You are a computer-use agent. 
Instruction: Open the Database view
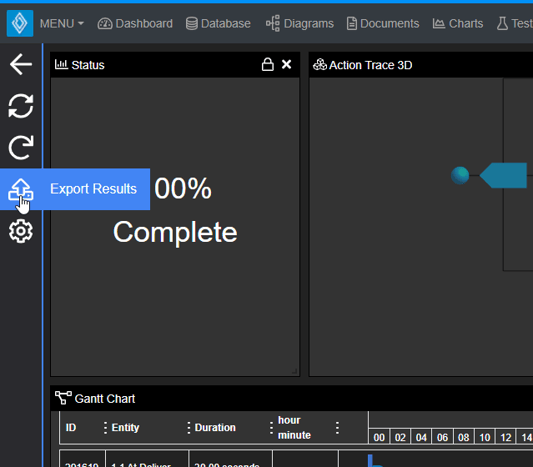[x=218, y=24]
